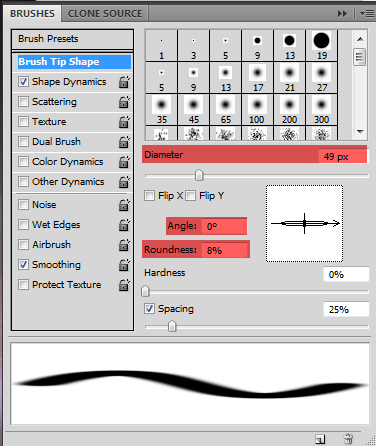Toggle lock icon for Noise

click(x=124, y=205)
